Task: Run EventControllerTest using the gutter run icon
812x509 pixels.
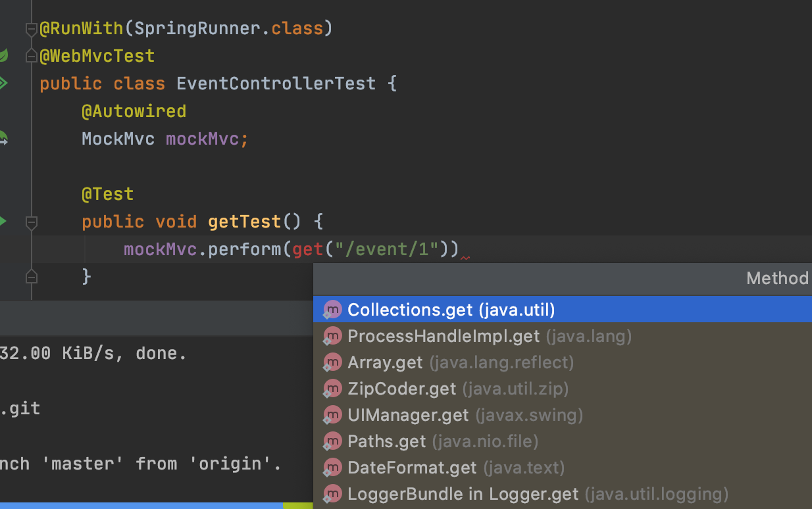Action: point(3,83)
